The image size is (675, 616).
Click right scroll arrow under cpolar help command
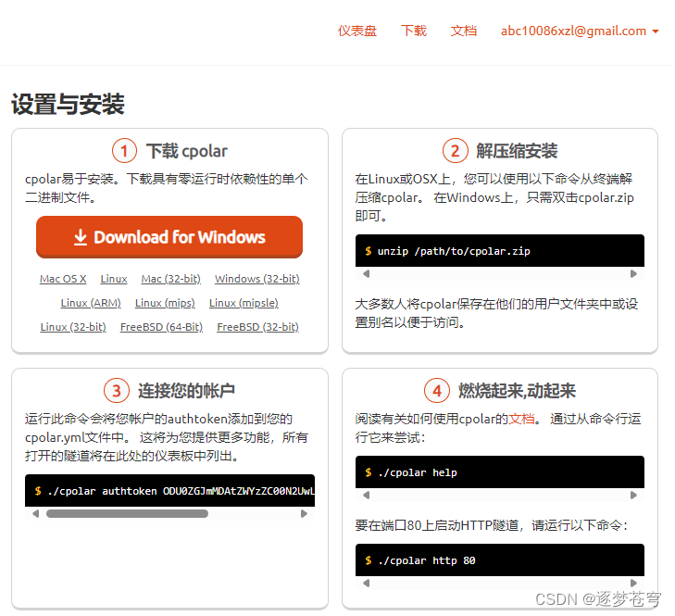click(635, 497)
